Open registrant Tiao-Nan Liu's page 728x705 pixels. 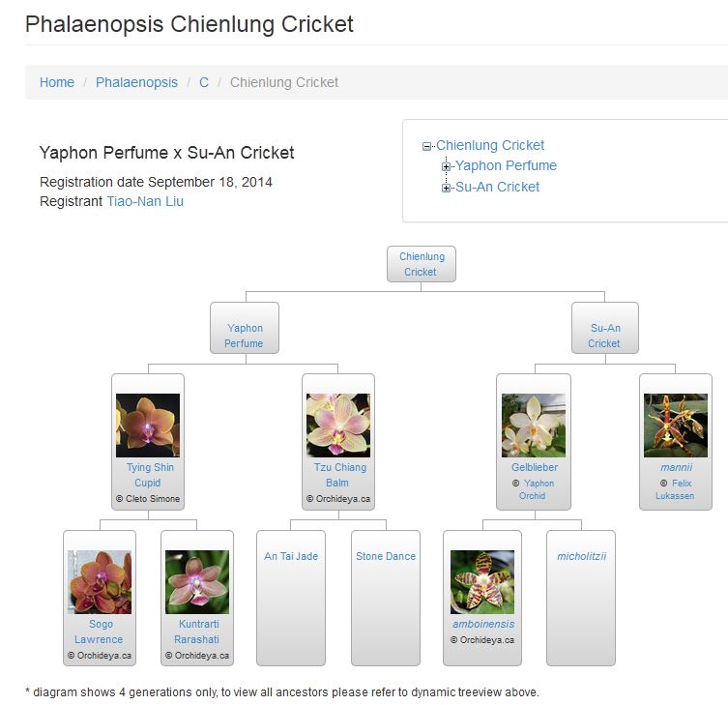145,201
